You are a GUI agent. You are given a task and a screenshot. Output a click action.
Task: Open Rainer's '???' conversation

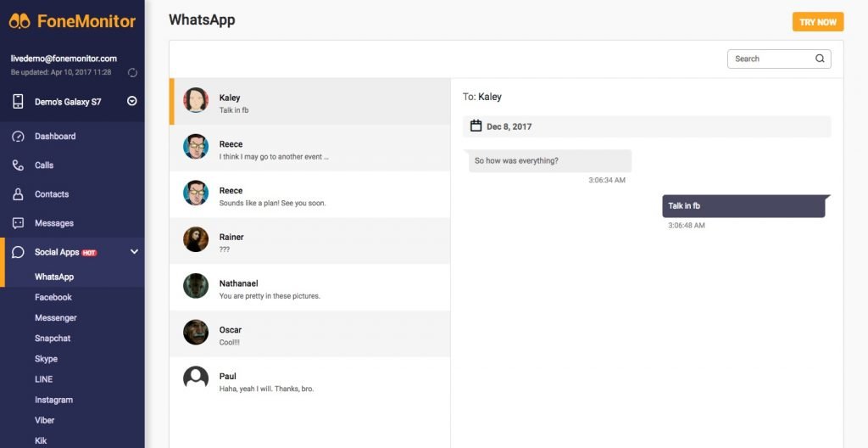310,241
